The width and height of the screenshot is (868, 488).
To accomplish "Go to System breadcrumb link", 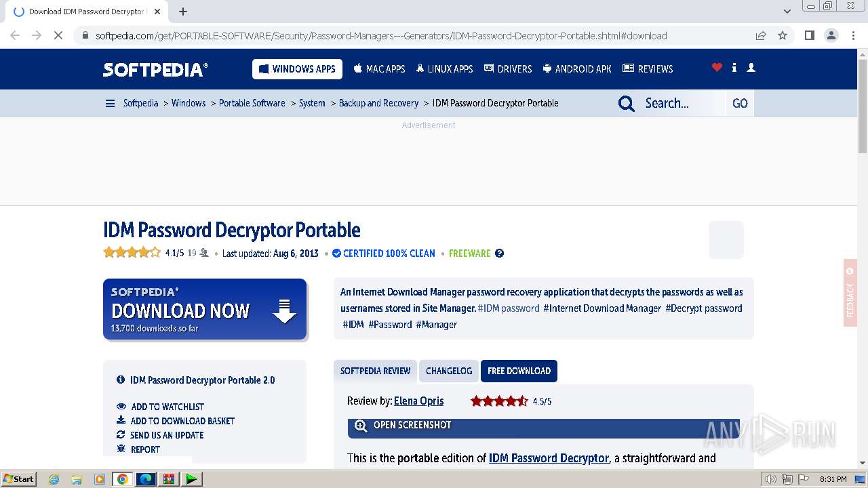I will click(312, 103).
